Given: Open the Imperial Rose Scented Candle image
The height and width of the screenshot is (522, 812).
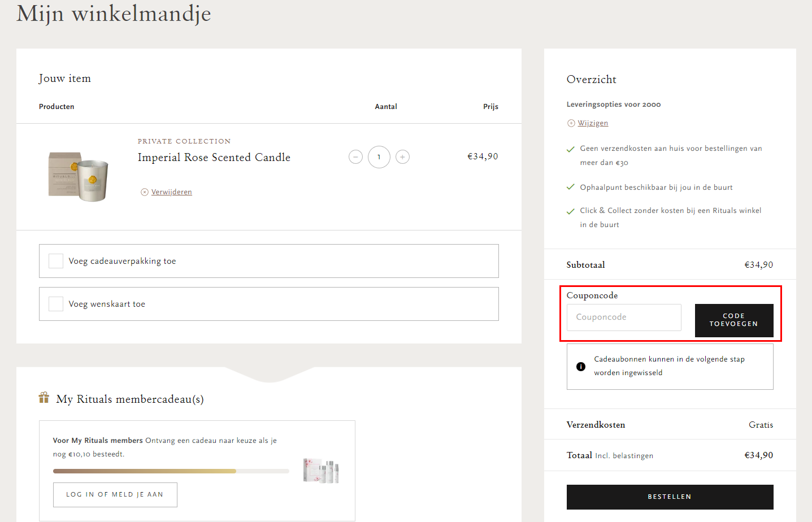Looking at the screenshot, I should point(79,176).
